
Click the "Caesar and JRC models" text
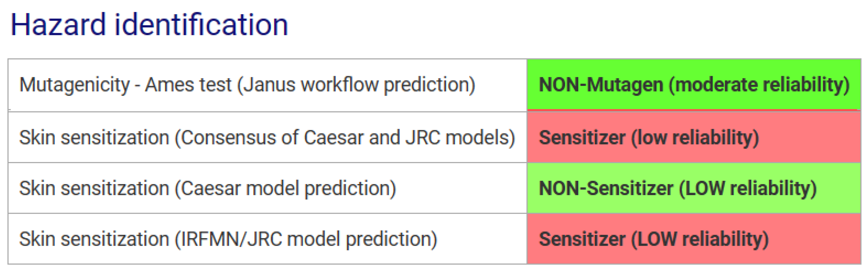[409, 137]
